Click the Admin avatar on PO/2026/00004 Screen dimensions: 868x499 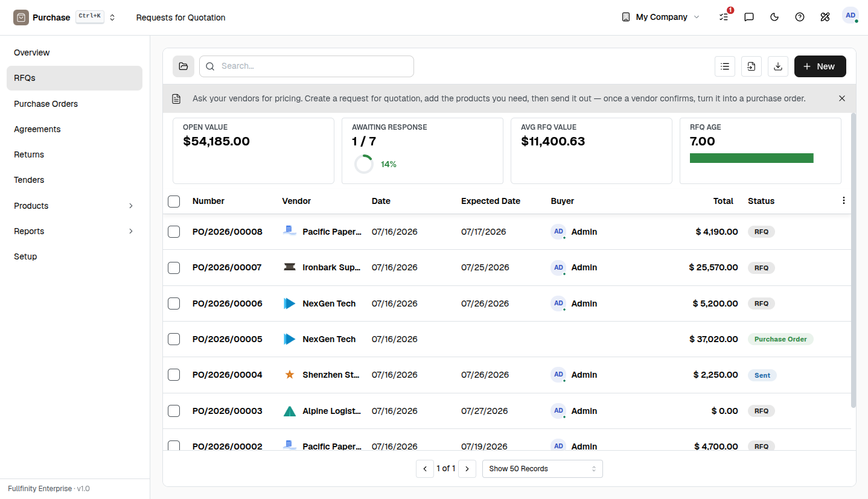point(558,375)
